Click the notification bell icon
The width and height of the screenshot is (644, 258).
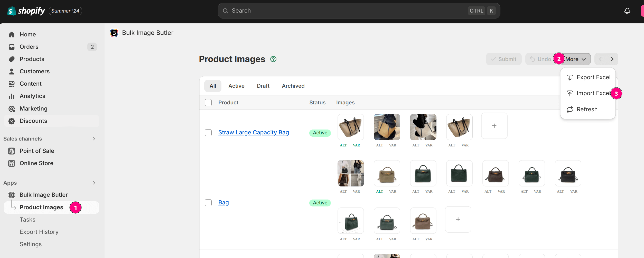click(627, 11)
